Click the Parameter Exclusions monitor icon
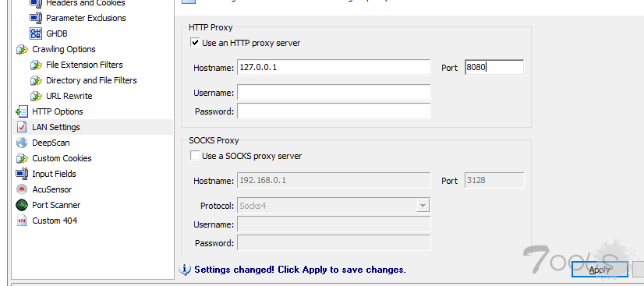Image resolution: width=644 pixels, height=286 pixels. click(x=36, y=18)
